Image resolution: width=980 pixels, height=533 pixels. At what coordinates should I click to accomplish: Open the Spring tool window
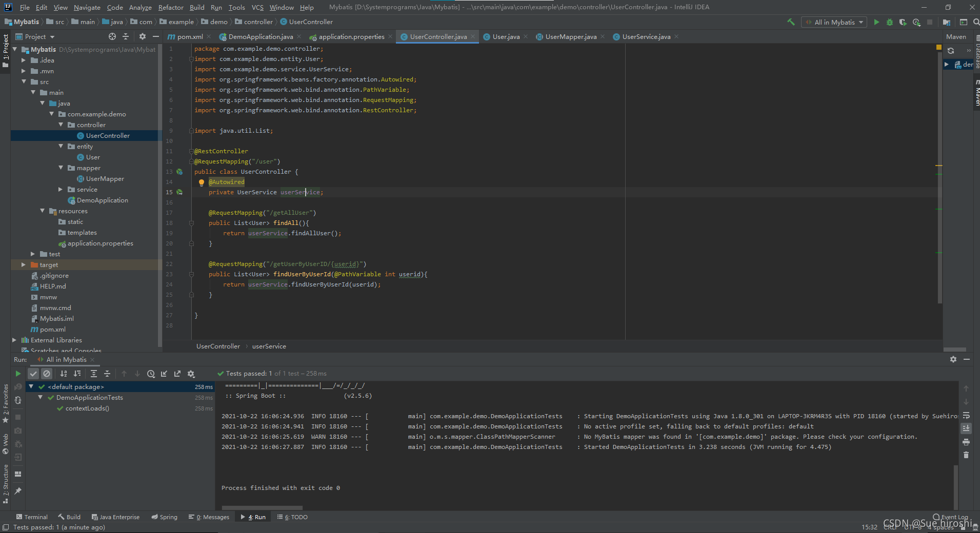point(164,517)
